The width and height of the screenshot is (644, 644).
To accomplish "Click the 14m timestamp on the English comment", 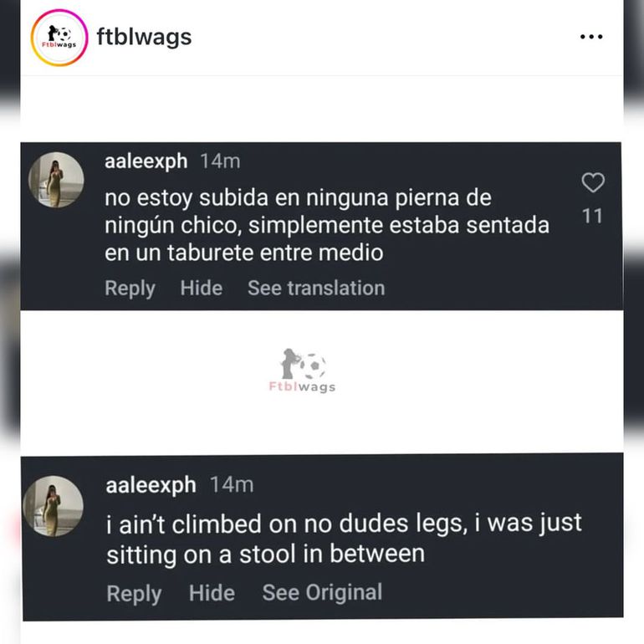I will [231, 485].
